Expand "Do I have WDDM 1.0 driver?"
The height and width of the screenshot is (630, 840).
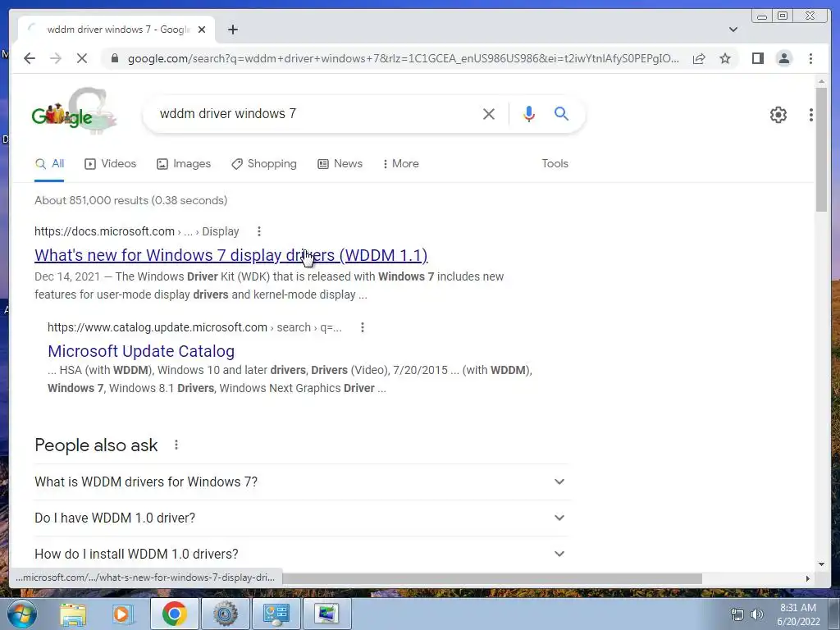pos(301,518)
